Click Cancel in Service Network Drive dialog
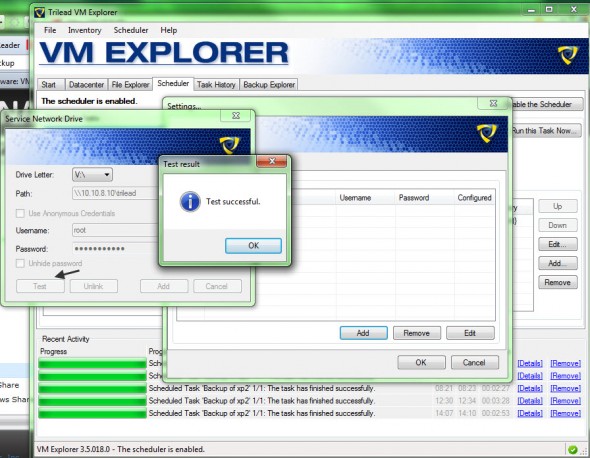Screen dimensions: 590x458 pyautogui.click(x=217, y=286)
